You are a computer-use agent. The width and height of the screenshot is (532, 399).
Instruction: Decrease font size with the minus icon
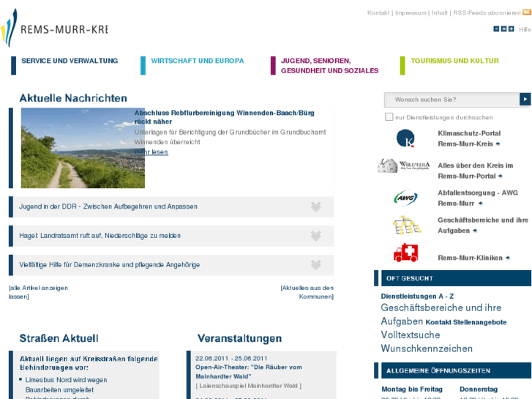point(496,29)
